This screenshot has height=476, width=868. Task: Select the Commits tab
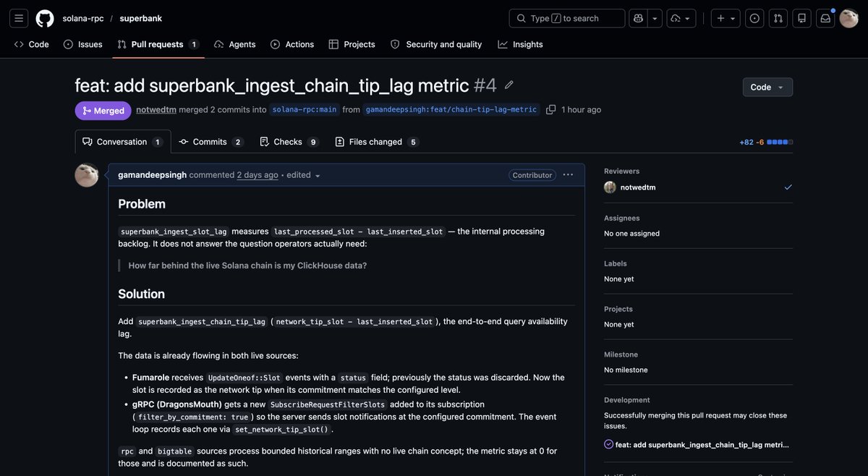211,142
